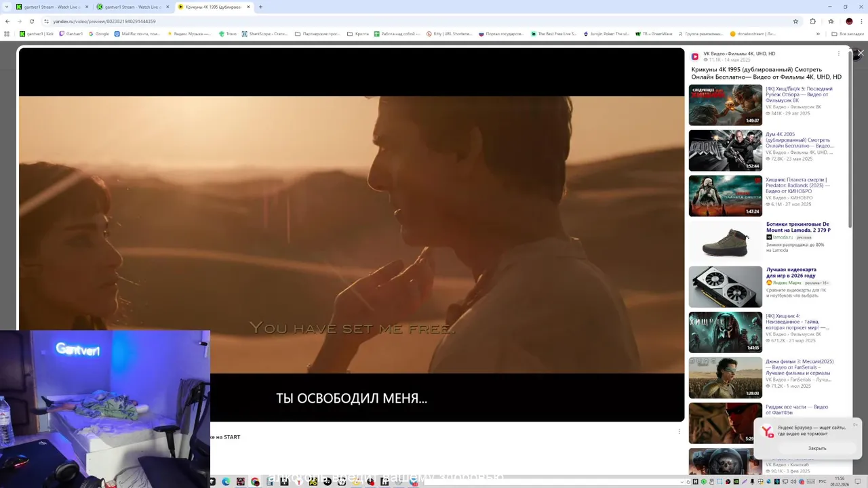Click the VK Видео channel logo icon

click(695, 56)
